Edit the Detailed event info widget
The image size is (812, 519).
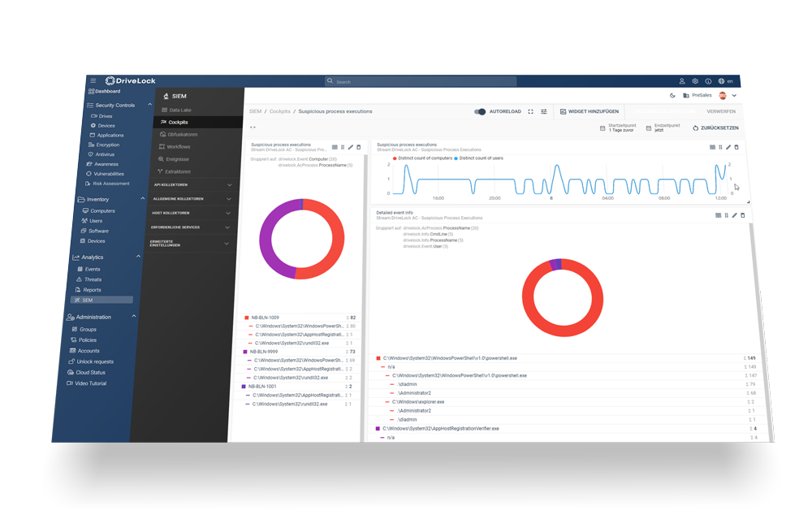point(734,215)
